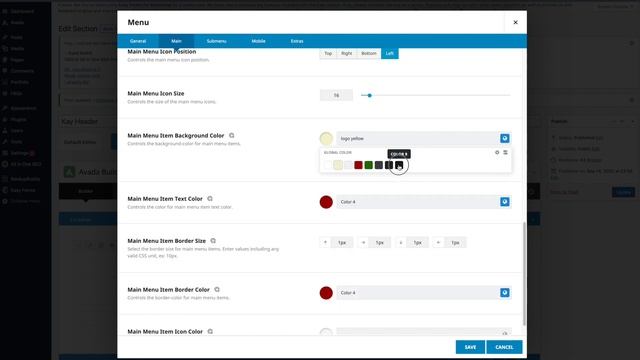The image size is (640, 360).
Task: Choose the green global color swatch
Action: coord(369,165)
